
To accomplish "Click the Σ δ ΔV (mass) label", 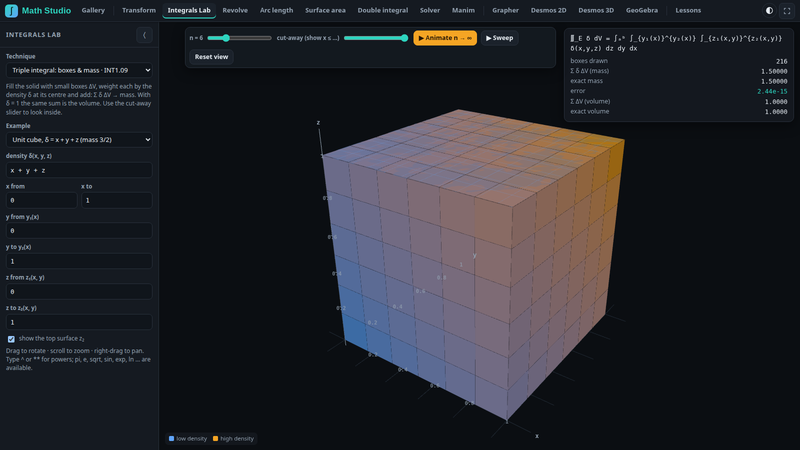I will click(589, 71).
